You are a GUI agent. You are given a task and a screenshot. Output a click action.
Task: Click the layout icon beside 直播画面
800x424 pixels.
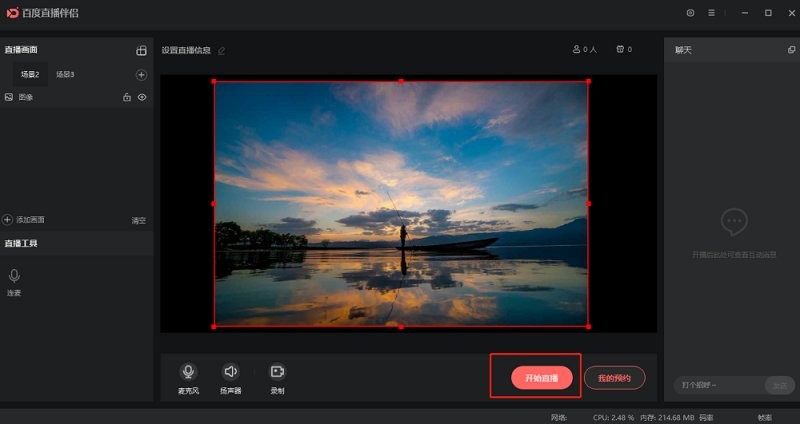(141, 50)
